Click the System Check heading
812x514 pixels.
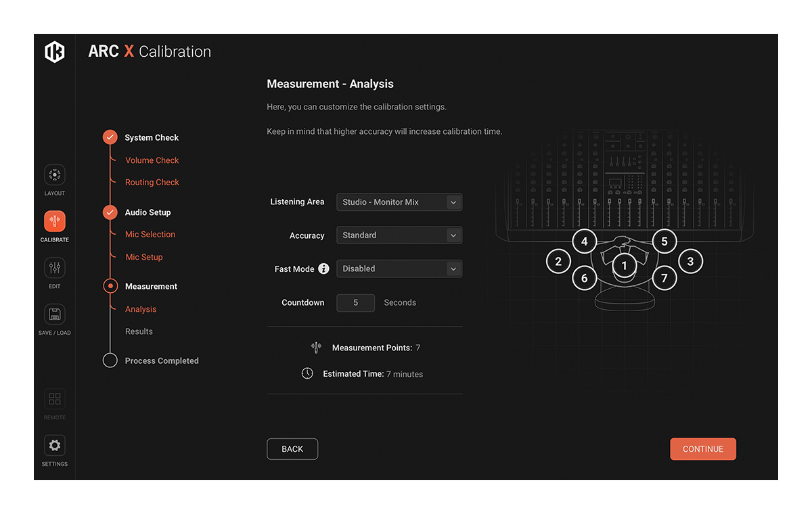click(x=152, y=137)
